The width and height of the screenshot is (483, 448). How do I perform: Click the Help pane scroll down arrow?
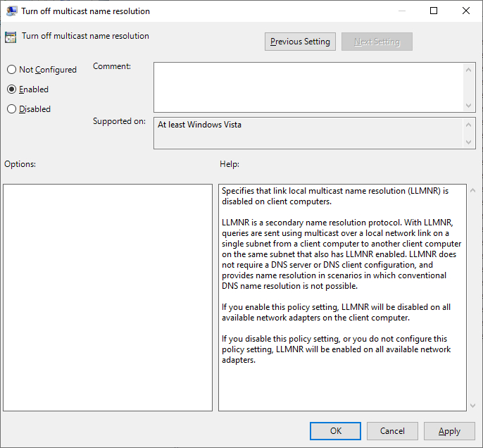click(472, 406)
